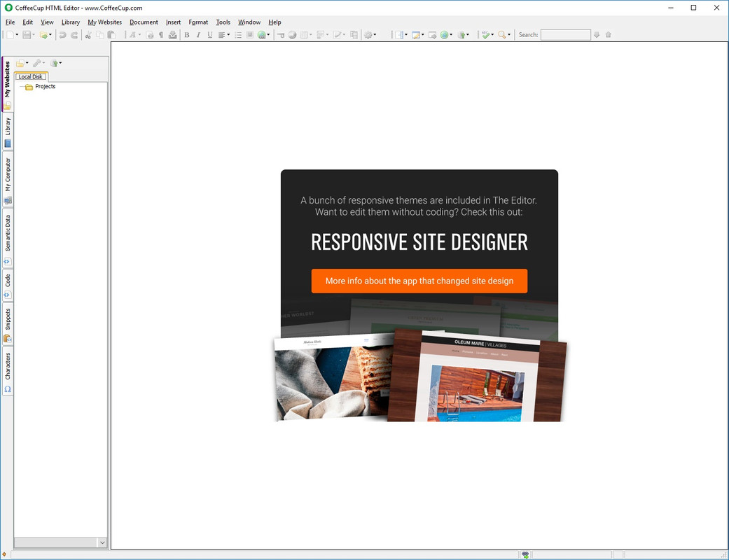Select the Local Disk tab
The height and width of the screenshot is (560, 729).
click(x=31, y=77)
